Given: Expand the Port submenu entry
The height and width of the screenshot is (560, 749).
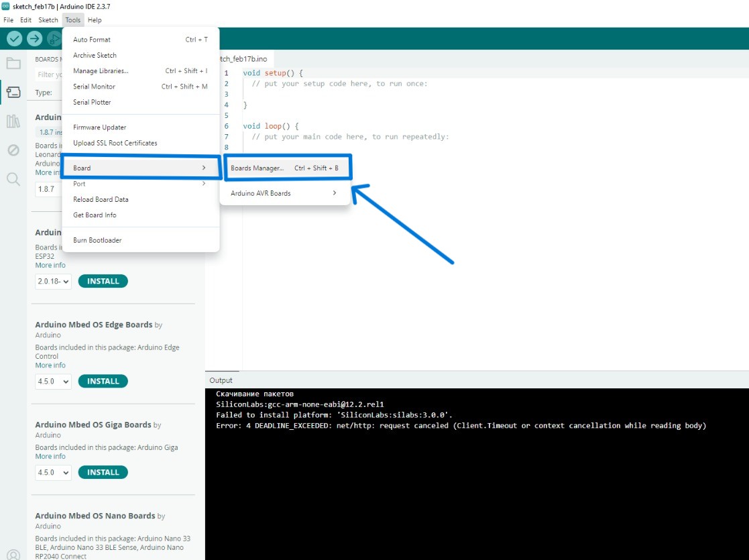Looking at the screenshot, I should click(140, 184).
